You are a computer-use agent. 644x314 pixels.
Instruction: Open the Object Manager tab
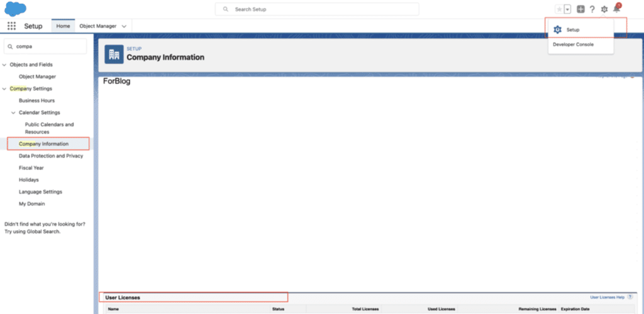point(97,26)
